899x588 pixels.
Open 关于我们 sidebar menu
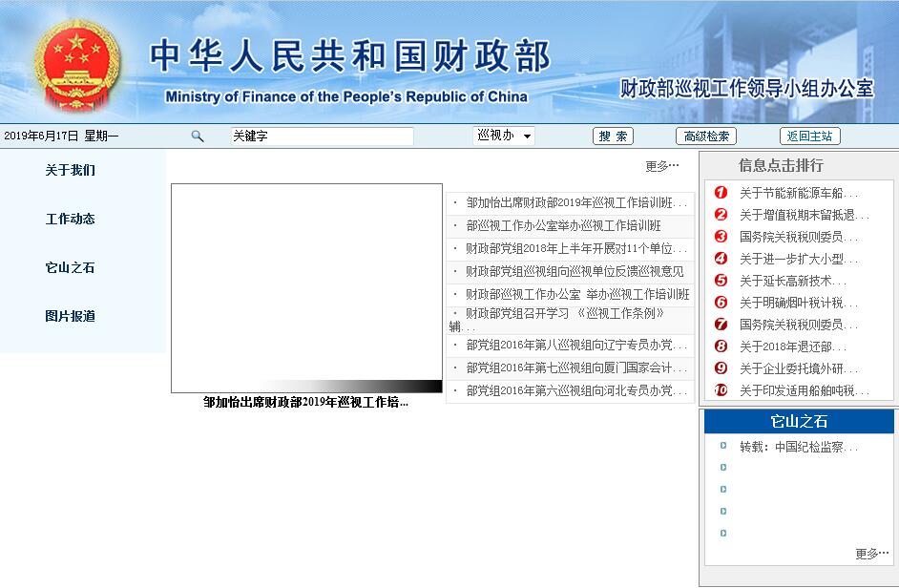click(x=70, y=170)
